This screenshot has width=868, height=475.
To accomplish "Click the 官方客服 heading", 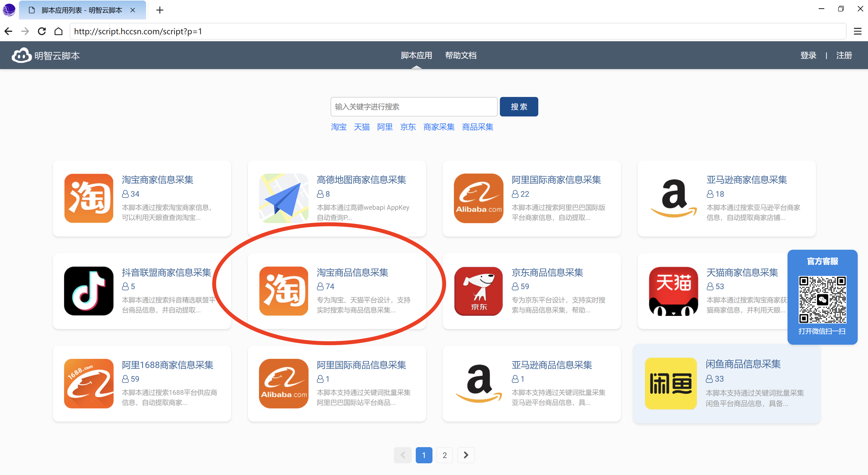I will point(822,261).
